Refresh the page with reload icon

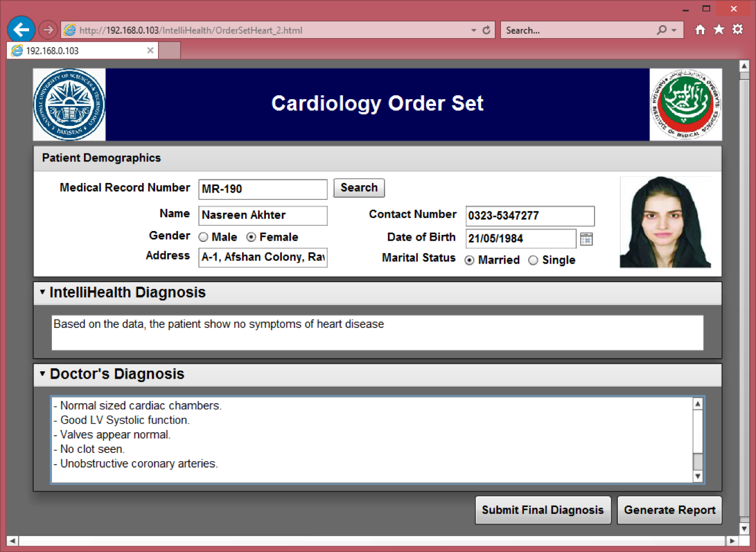(x=486, y=30)
